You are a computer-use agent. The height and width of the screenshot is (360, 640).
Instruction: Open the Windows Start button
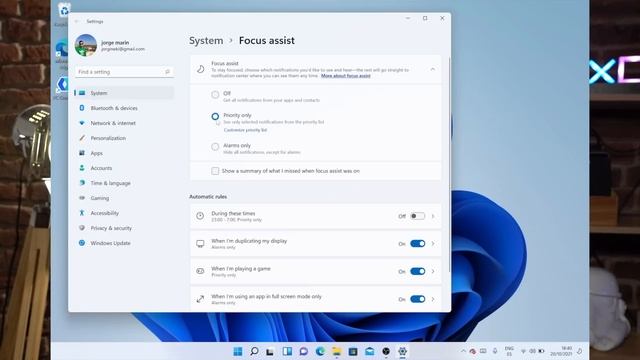(238, 351)
